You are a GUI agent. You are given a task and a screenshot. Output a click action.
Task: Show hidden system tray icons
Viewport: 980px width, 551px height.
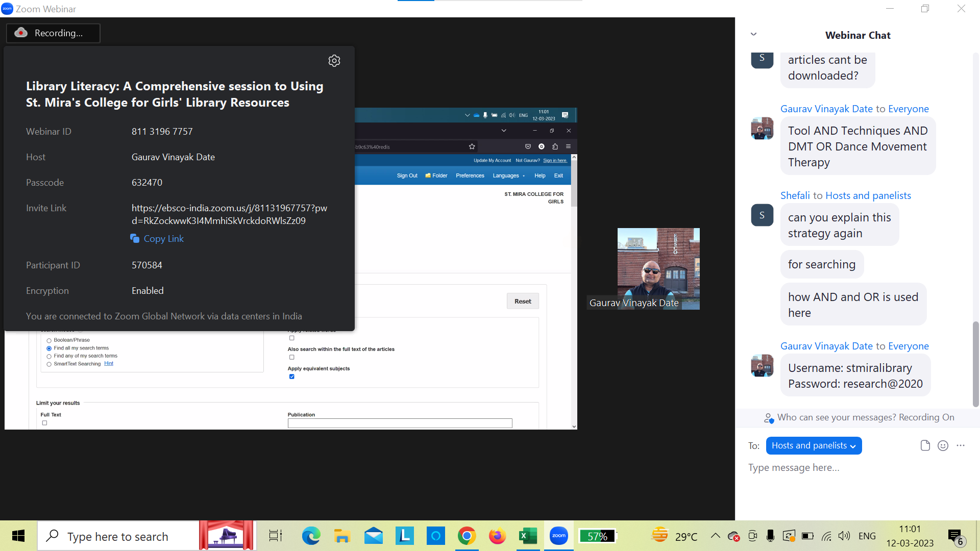(716, 536)
